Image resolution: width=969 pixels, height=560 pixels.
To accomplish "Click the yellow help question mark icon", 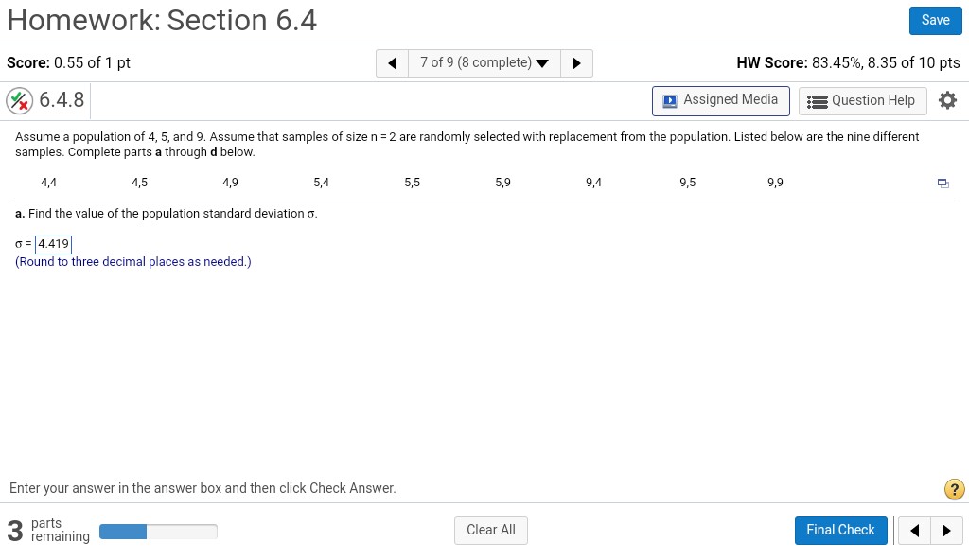I will [955, 489].
